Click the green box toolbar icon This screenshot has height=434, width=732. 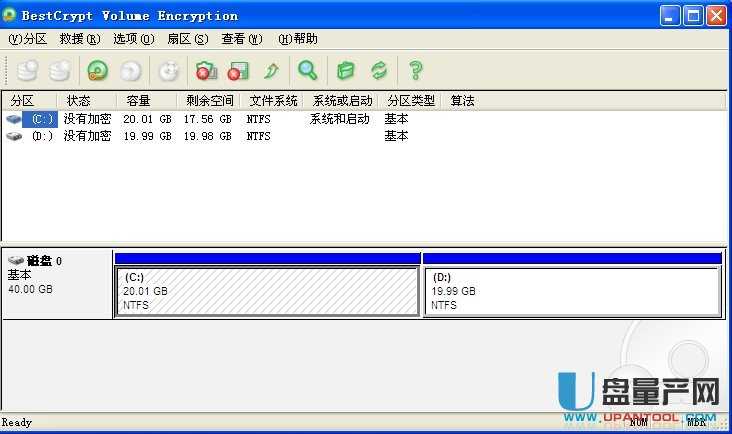[346, 71]
